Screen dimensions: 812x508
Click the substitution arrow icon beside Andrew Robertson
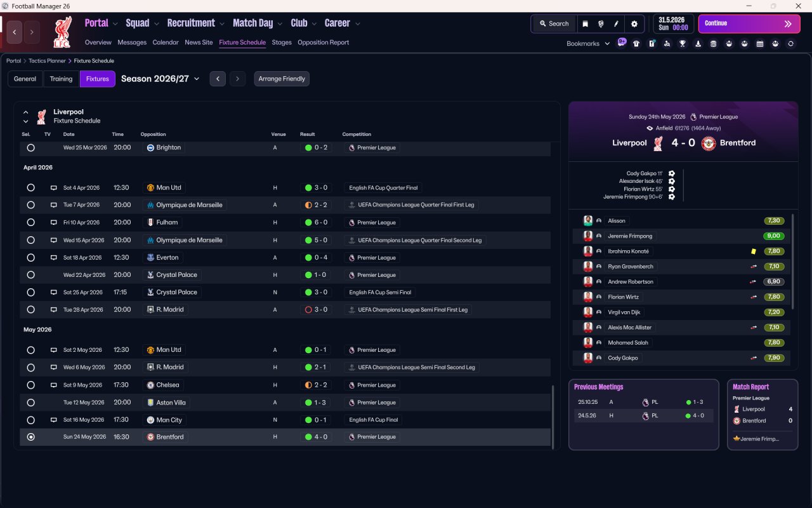coord(753,282)
